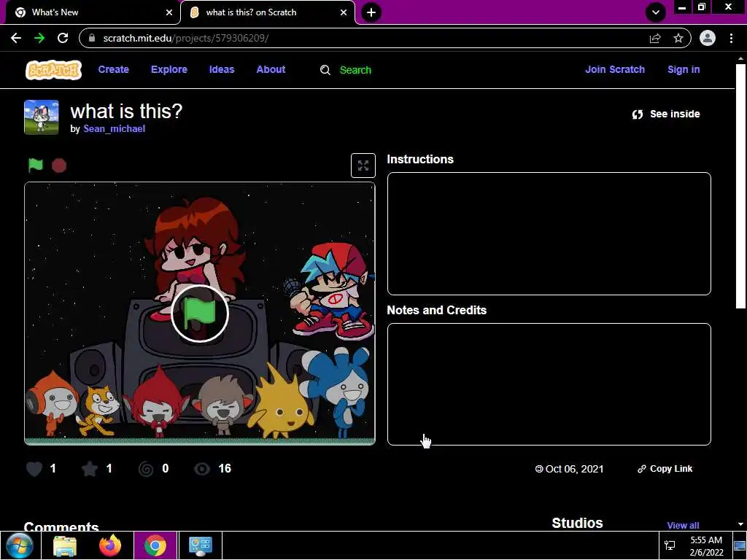Click Join Scratch link
The height and width of the screenshot is (560, 747).
[x=614, y=69]
